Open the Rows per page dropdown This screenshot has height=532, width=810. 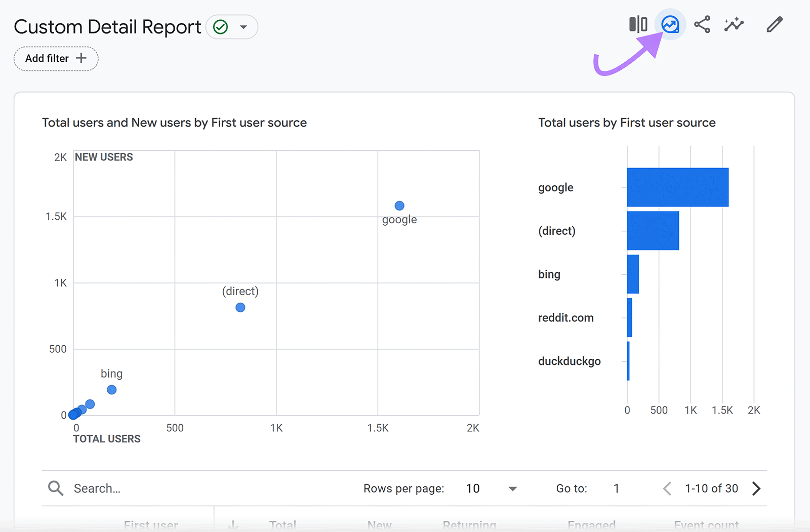[x=512, y=488]
